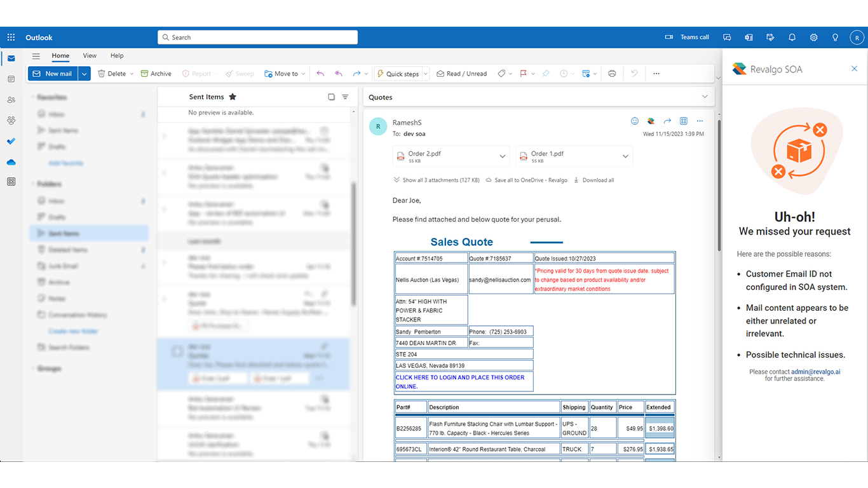
Task: Click the Archive button
Action: [156, 74]
